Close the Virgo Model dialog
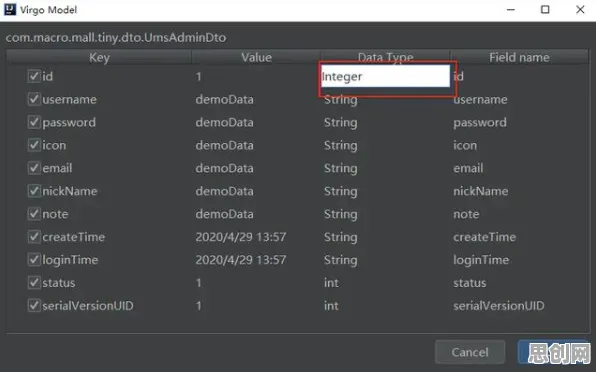The width and height of the screenshot is (596, 372). [x=580, y=9]
